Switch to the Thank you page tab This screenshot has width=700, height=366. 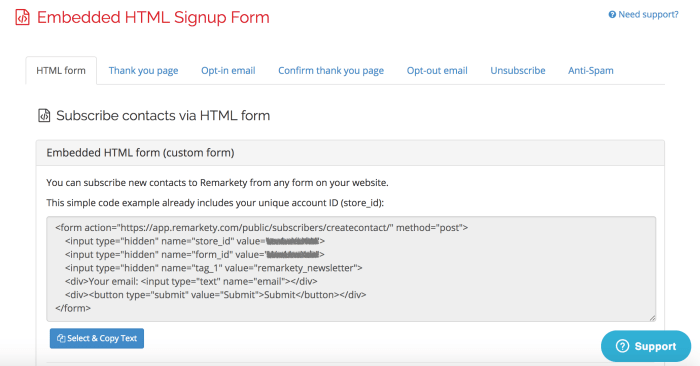tap(143, 71)
